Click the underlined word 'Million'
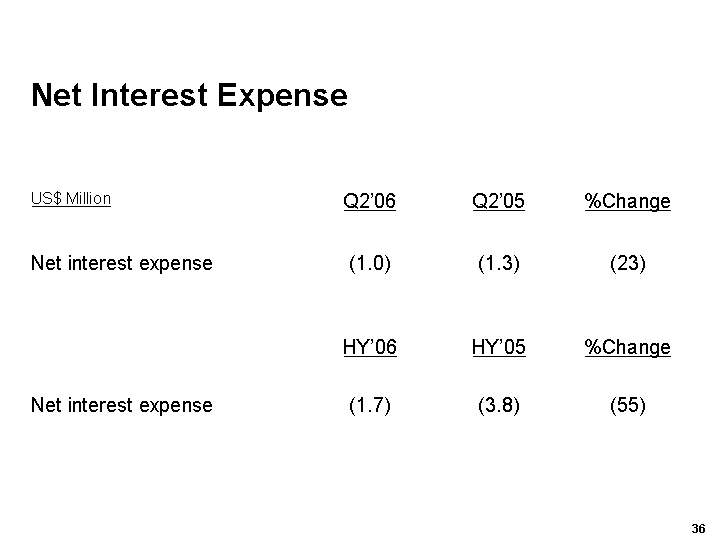Screen dimensions: 720x540 point(88,198)
